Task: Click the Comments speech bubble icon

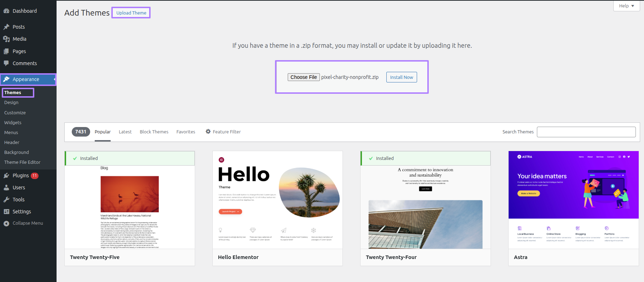Action: tap(6, 63)
